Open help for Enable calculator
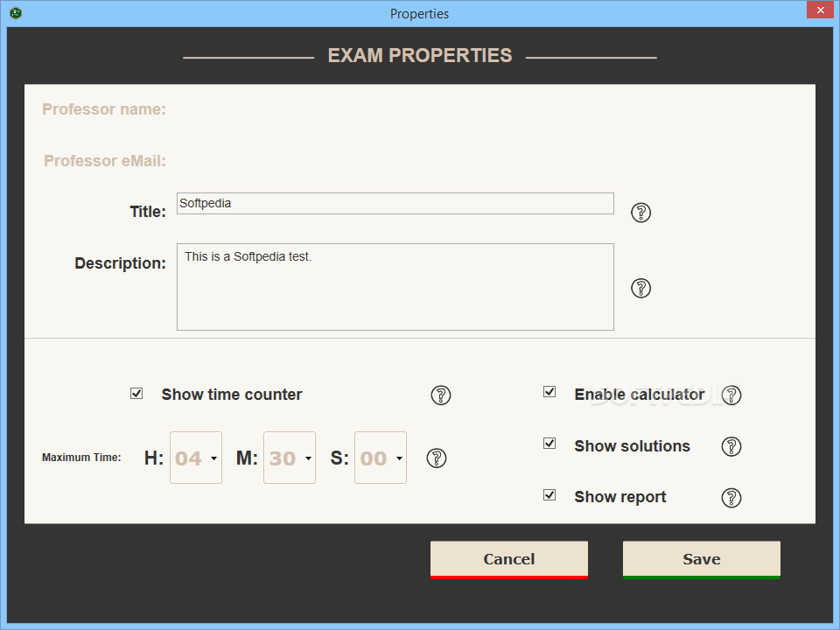The image size is (840, 630). tap(731, 395)
